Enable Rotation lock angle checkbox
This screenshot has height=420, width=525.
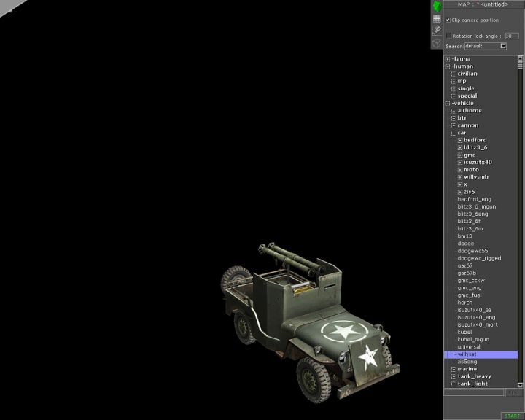(448, 36)
